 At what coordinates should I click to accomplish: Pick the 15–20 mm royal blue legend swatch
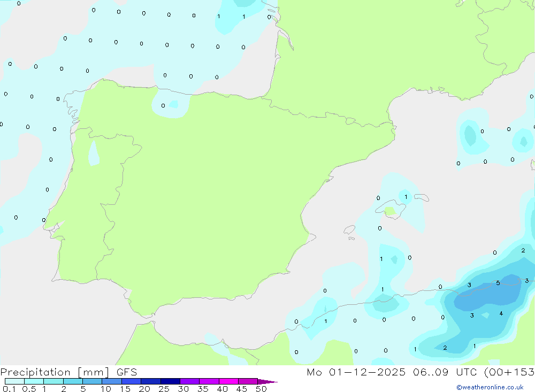point(132,381)
